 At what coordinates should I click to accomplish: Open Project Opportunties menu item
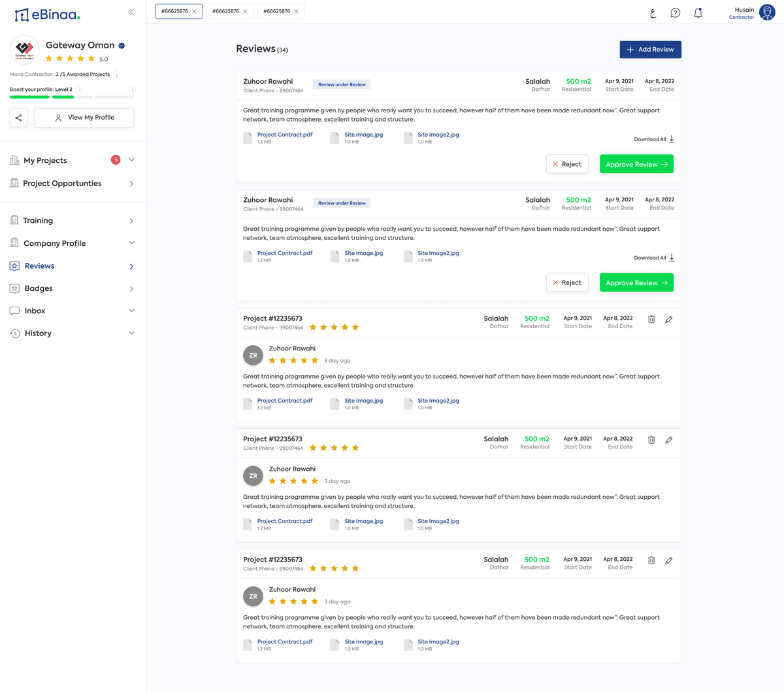62,183
